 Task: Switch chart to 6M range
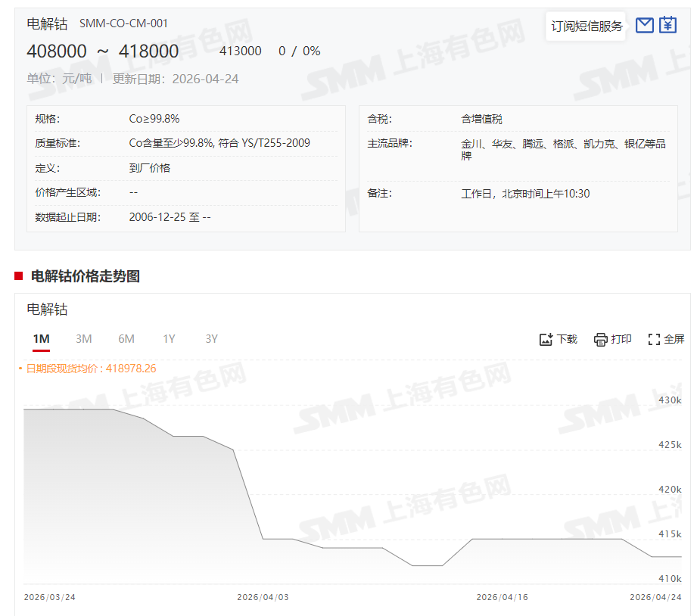(x=126, y=339)
